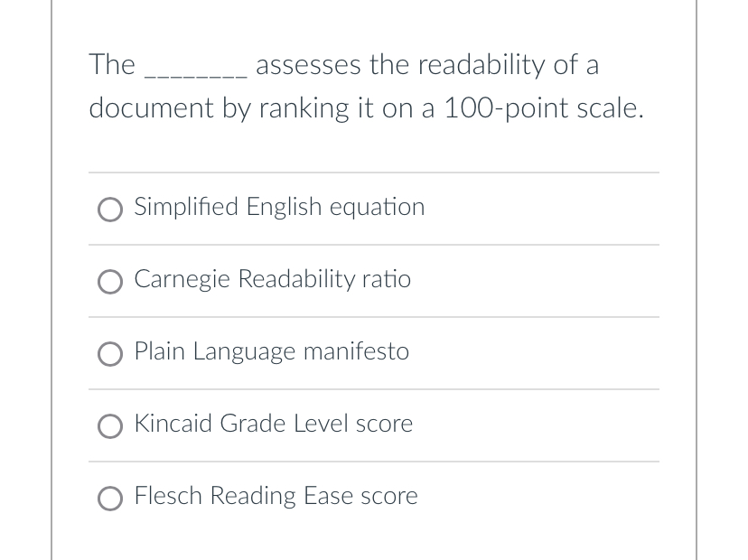Click the 'Flesch Reading Ease score' answer text
Viewport: 748px width, 560px height.
point(276,497)
